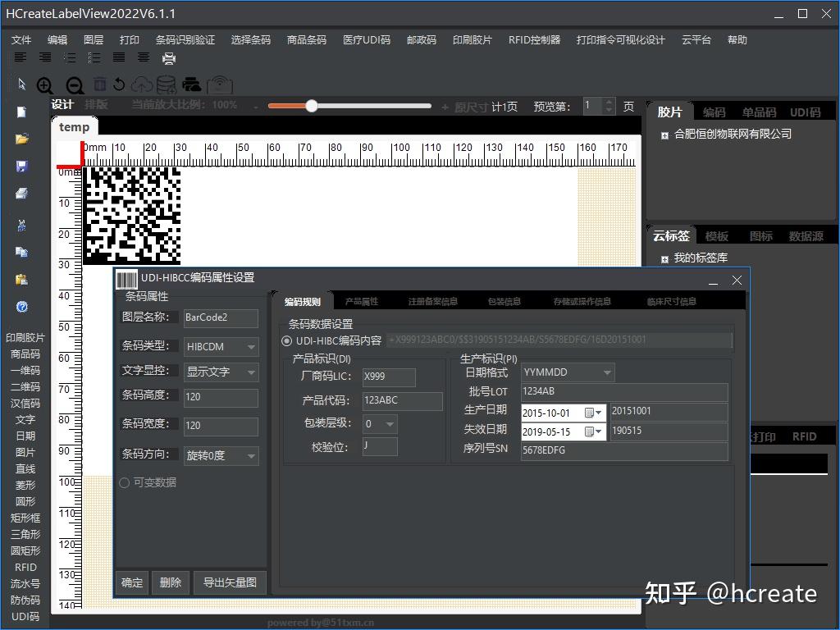Click the calendar icon for 失效日期
The height and width of the screenshot is (630, 840).
pos(589,431)
